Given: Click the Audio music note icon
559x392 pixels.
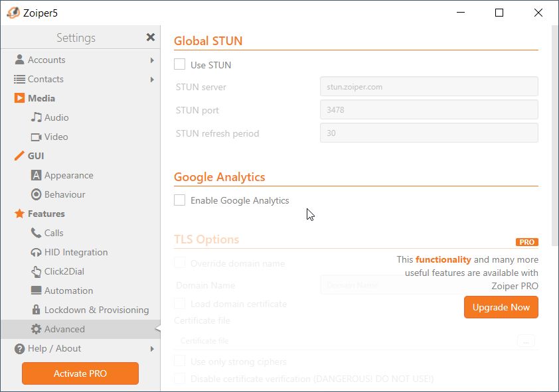Looking at the screenshot, I should [36, 117].
